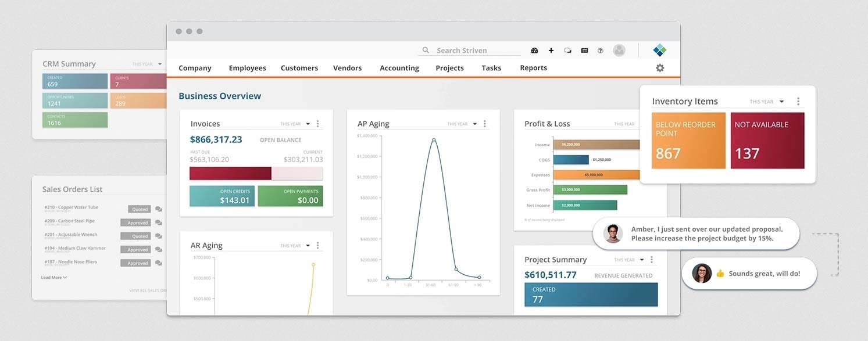This screenshot has width=868, height=341.
Task: Open the dashboard gauge icon
Action: coord(534,51)
